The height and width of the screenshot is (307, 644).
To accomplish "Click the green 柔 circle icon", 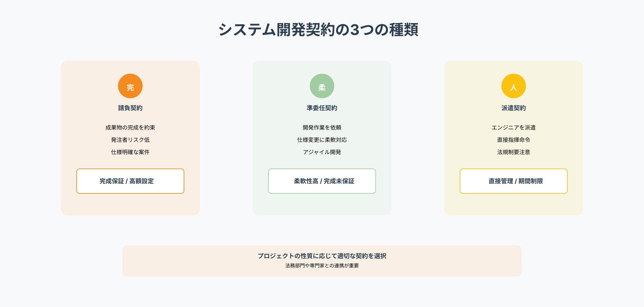I will point(322,86).
